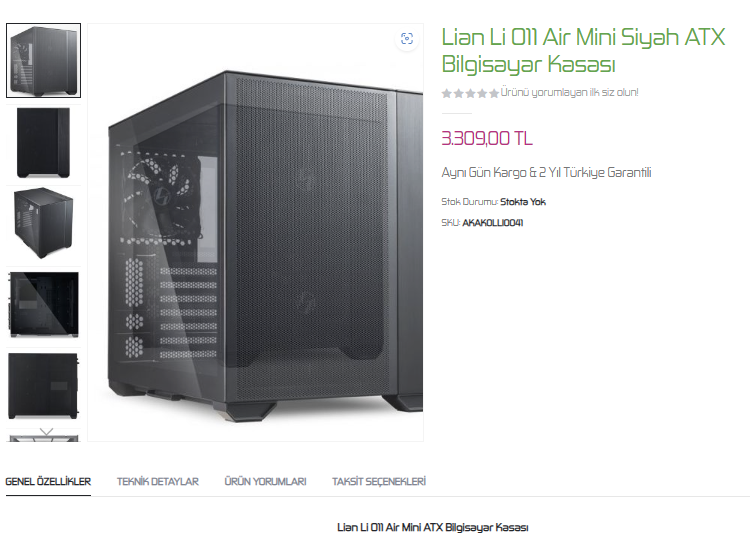Select the first front-angle case thumbnail
Image resolution: width=750 pixels, height=558 pixels.
[x=44, y=61]
